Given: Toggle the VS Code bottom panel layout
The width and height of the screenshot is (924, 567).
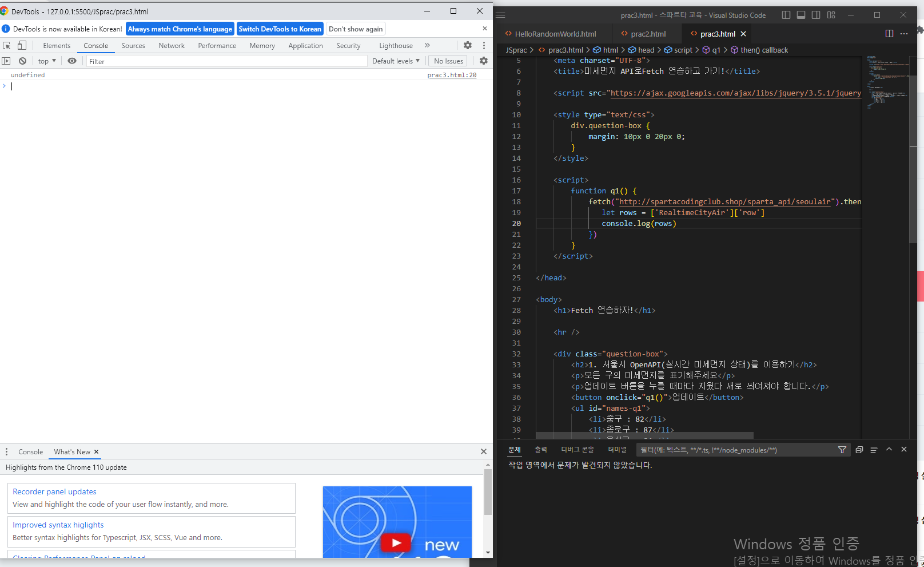Looking at the screenshot, I should coord(801,15).
